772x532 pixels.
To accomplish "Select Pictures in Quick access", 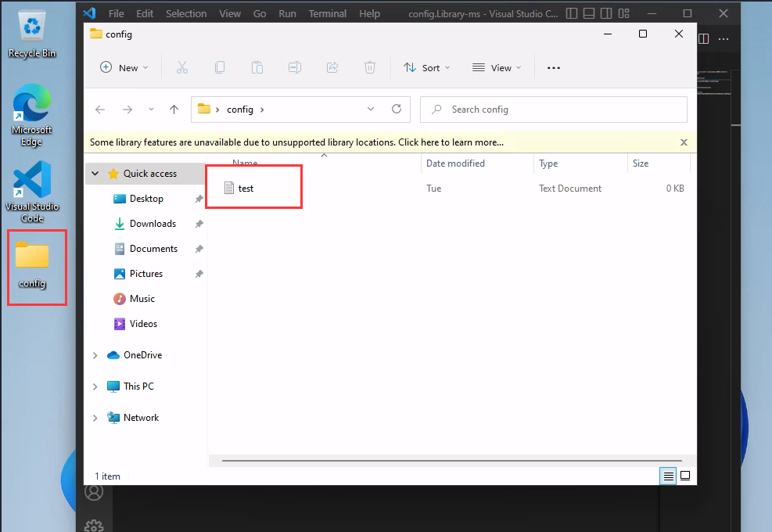I will [x=145, y=274].
